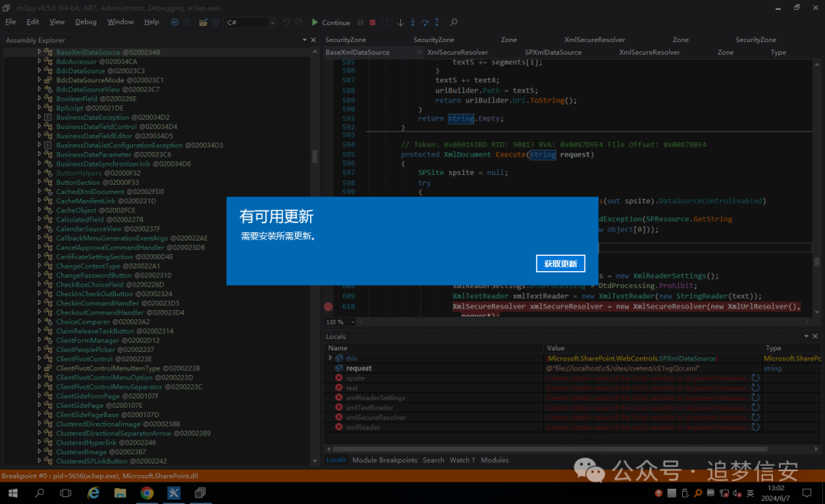Expand the CachedXmlDocument tree node
Image resolution: width=825 pixels, height=504 pixels.
(x=39, y=192)
